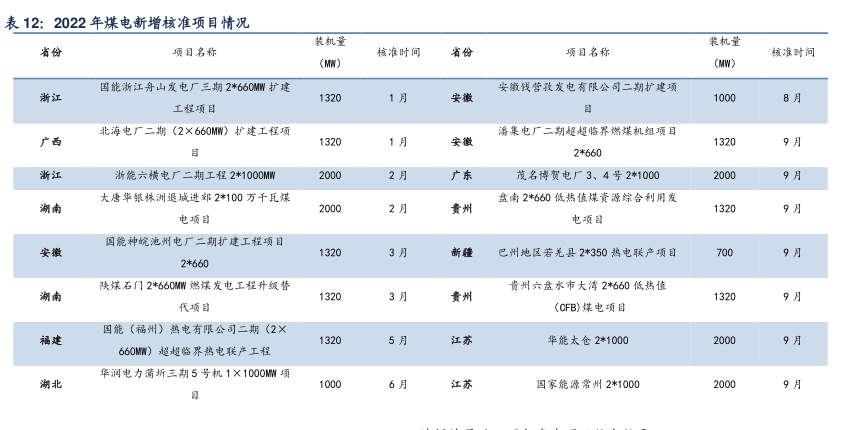Image resolution: width=849 pixels, height=430 pixels.
Task: Select the province cell '湖北'
Action: (x=50, y=384)
